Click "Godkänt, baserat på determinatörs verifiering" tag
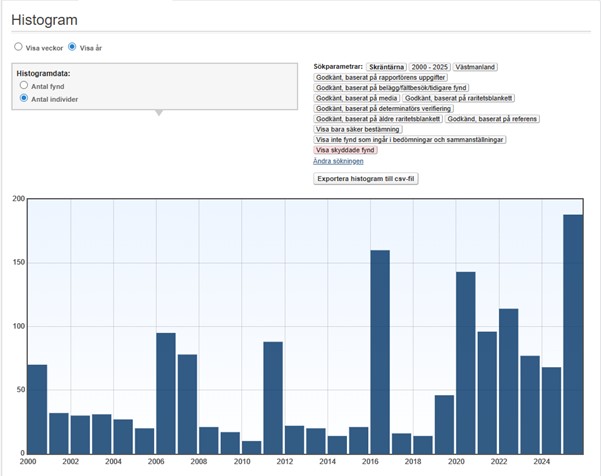 (383, 109)
